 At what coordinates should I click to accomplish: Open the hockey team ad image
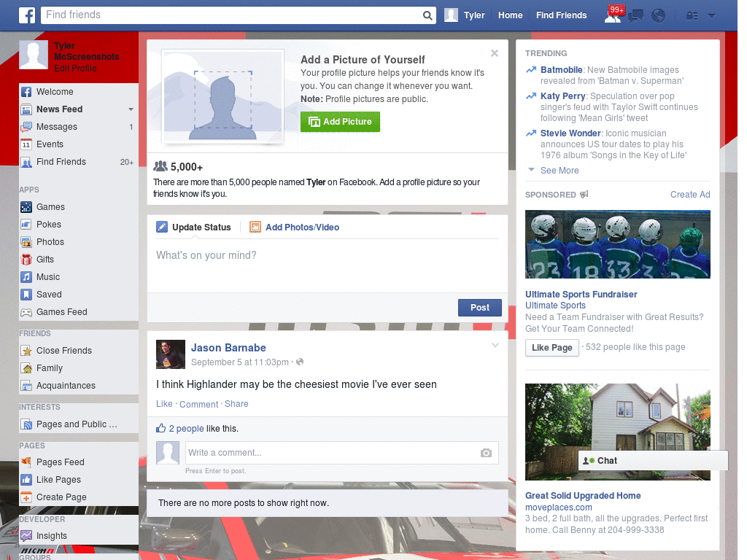tap(617, 244)
